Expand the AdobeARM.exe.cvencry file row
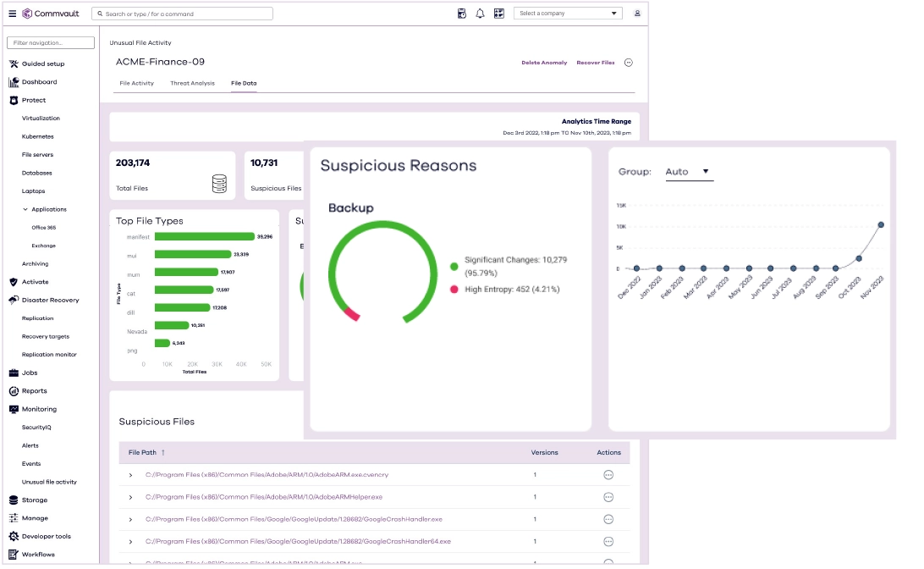The height and width of the screenshot is (569, 924). [x=131, y=475]
